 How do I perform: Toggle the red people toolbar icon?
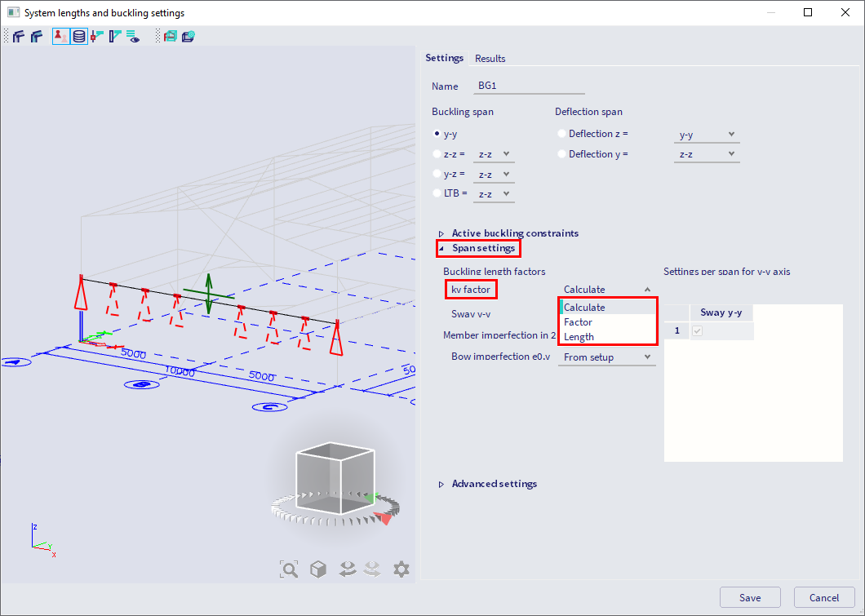tap(61, 36)
